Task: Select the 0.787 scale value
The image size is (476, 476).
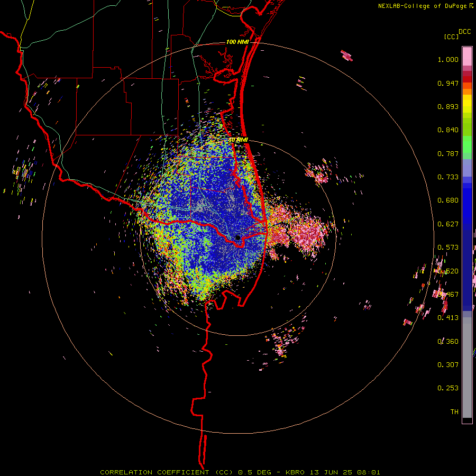Action: pos(448,153)
